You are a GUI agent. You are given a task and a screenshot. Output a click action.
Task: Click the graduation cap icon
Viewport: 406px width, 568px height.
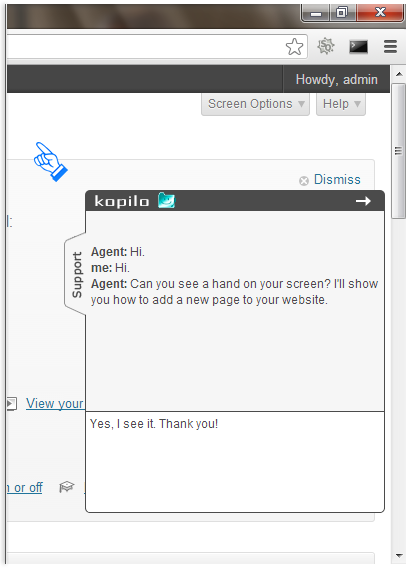(x=67, y=487)
